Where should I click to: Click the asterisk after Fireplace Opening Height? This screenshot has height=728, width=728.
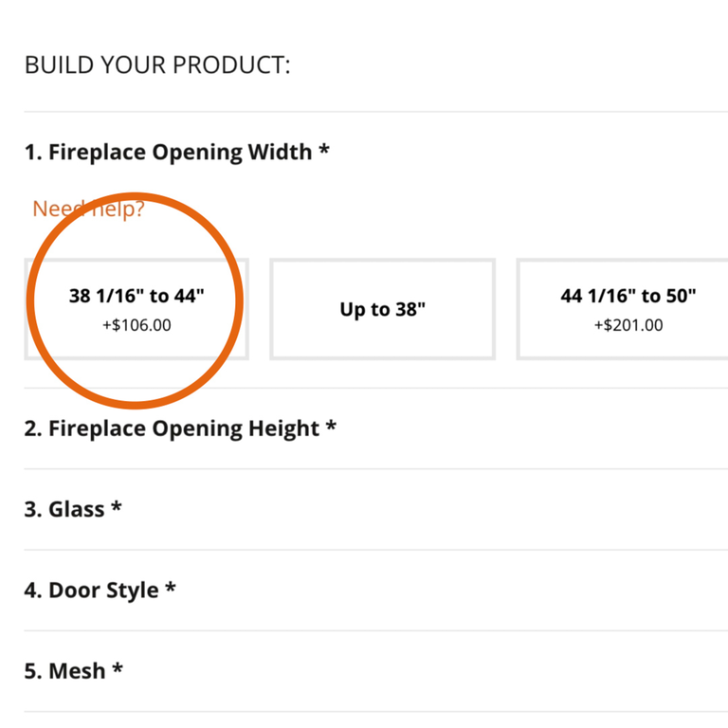(x=331, y=427)
